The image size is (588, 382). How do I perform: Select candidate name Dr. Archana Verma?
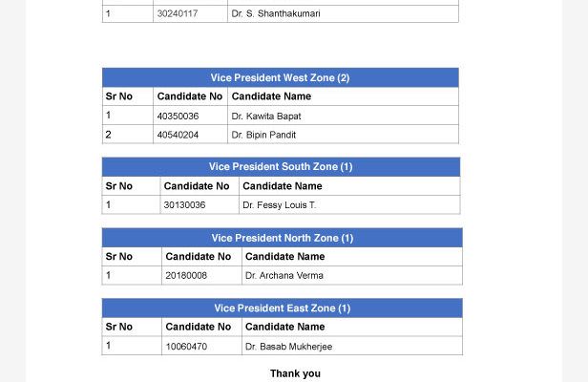(283, 275)
